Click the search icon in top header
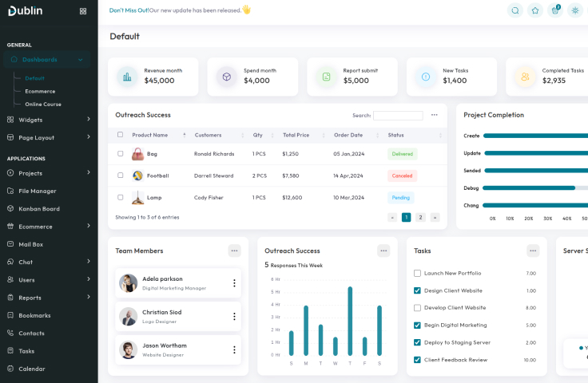 tap(515, 10)
